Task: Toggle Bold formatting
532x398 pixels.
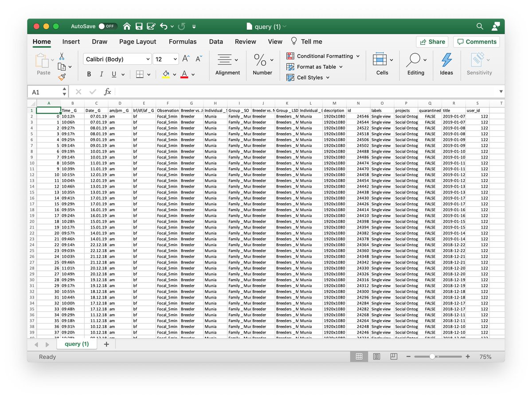Action: [x=89, y=75]
